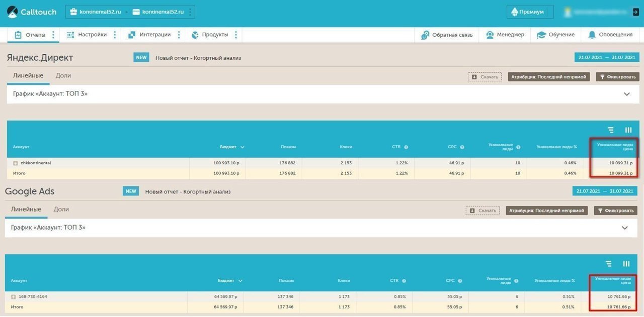
Task: Open the vertical dots menu beside the kontinental52.ru folder selector
Action: click(x=190, y=12)
